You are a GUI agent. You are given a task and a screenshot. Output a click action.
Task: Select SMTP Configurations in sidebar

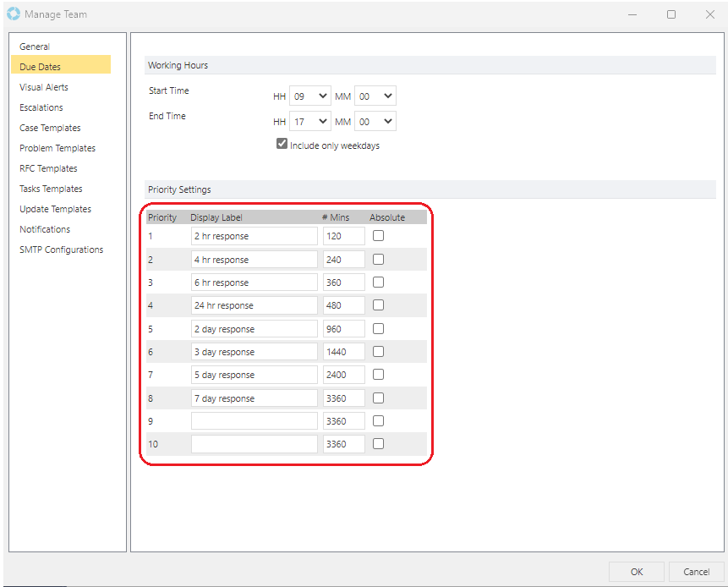[61, 250]
